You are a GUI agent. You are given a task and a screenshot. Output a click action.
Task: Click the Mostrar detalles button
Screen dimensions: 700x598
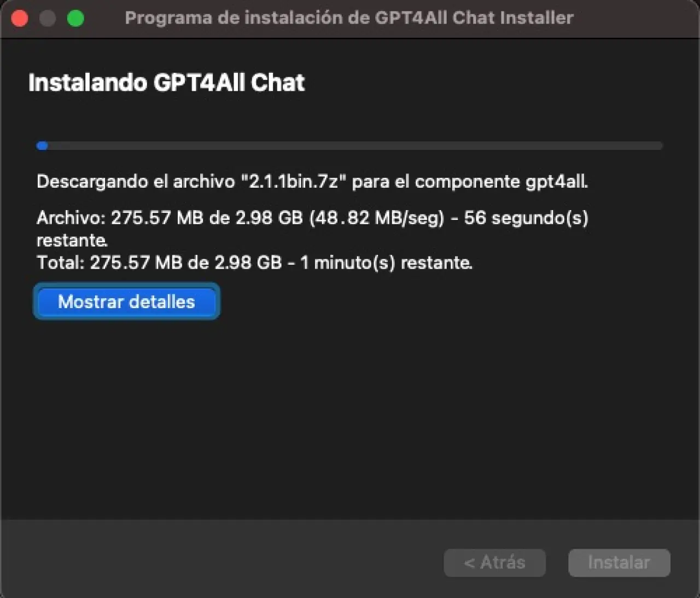point(126,301)
